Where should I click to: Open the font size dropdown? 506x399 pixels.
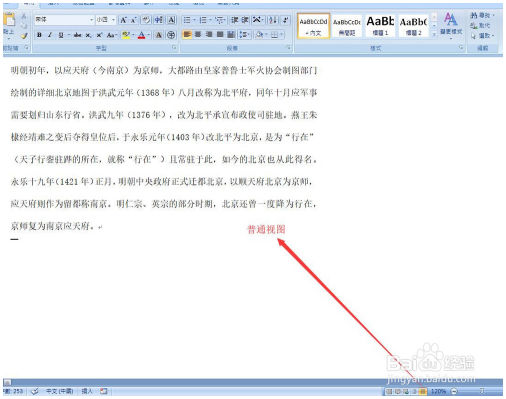pos(106,20)
